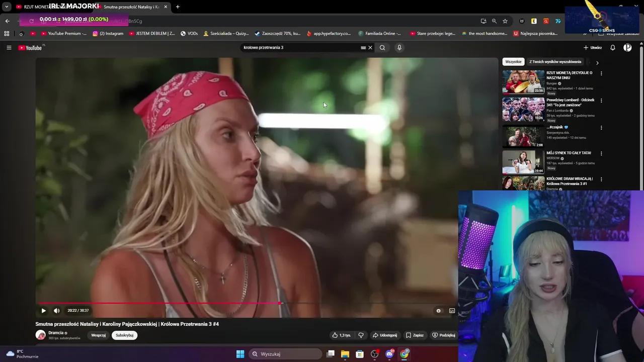Open Microsoft Store from the taskbar
644x362 pixels.
coord(360,354)
